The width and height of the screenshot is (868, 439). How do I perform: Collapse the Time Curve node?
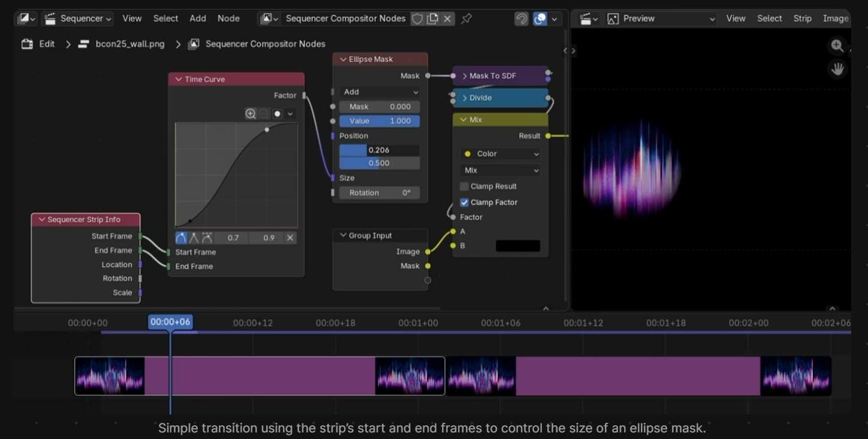[179, 79]
